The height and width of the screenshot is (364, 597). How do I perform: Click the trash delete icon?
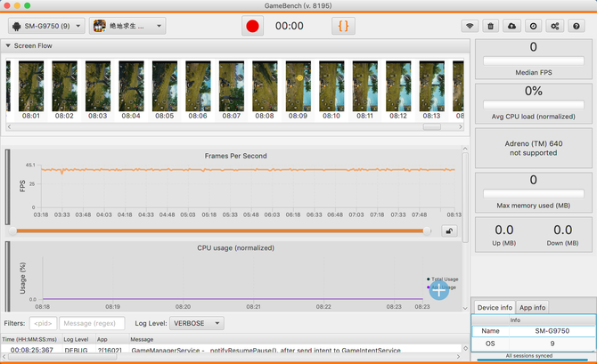click(x=491, y=26)
